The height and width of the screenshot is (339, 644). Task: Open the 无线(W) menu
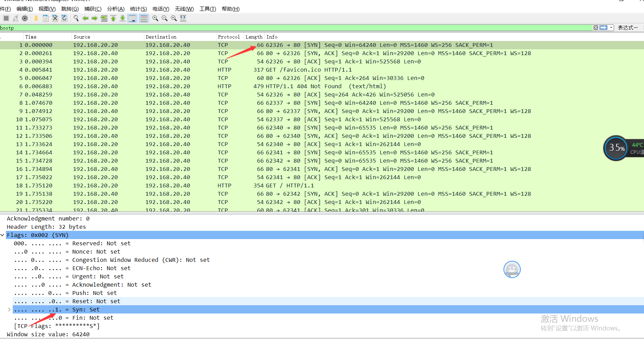184,9
